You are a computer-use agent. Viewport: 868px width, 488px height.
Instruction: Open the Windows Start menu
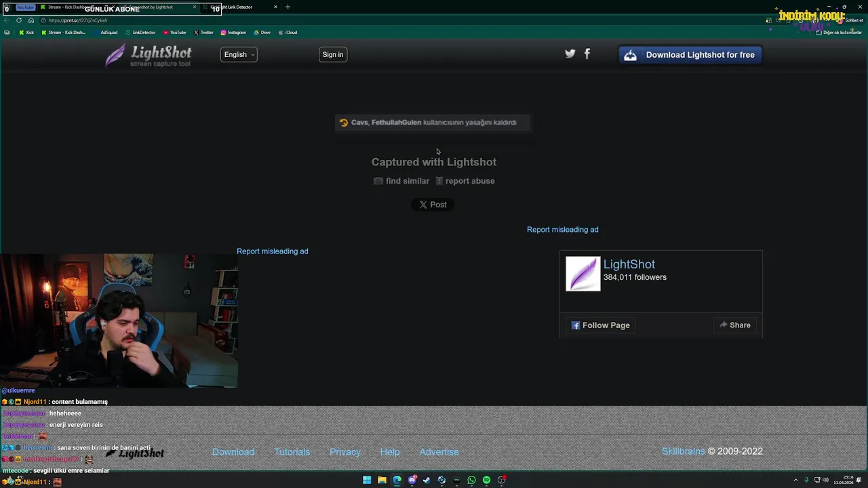pyautogui.click(x=367, y=480)
